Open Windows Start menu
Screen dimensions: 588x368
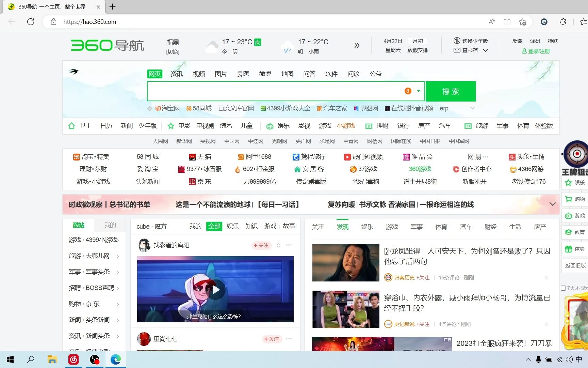(x=10, y=359)
